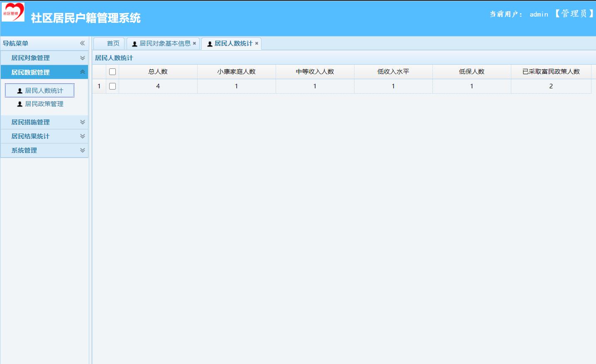The height and width of the screenshot is (364, 596).
Task: Collapse the navigation panel with the « icon
Action: point(83,43)
